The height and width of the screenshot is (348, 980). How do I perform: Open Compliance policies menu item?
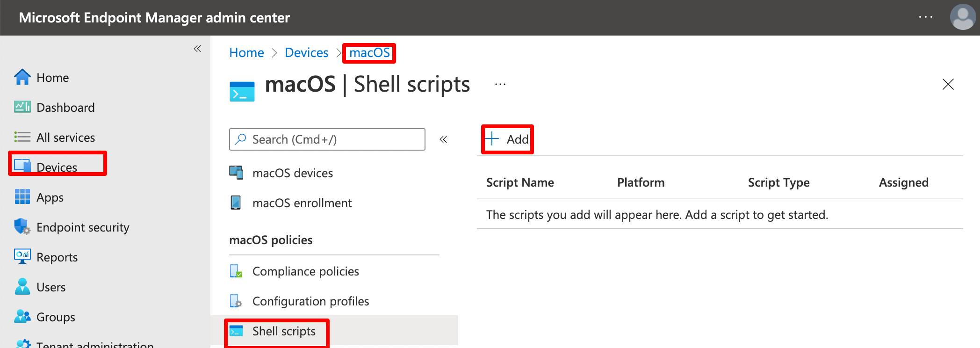click(306, 271)
